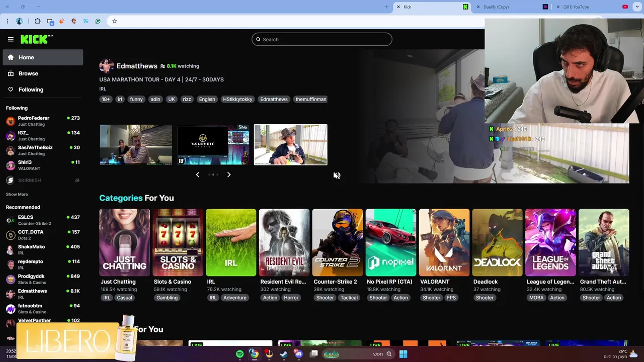Open the IRL category link under stream title
This screenshot has width=644, height=362.
[x=103, y=89]
